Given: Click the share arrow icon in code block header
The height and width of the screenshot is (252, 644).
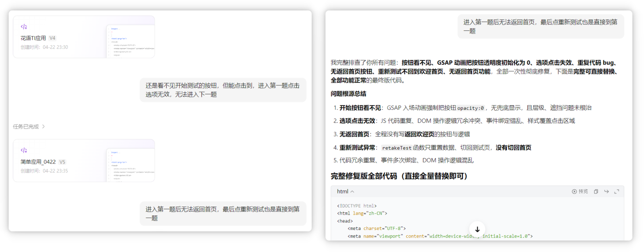Looking at the screenshot, I should [607, 192].
